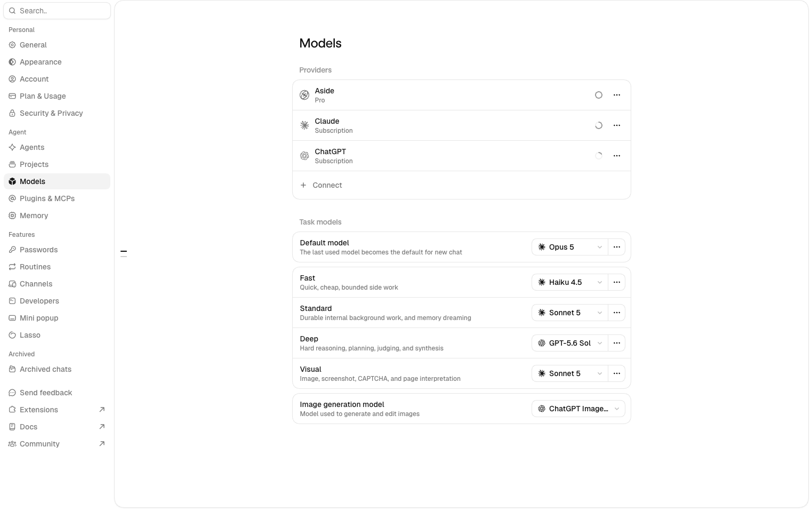The width and height of the screenshot is (812, 511).
Task: Expand the Image generation model dropdown
Action: pos(578,409)
